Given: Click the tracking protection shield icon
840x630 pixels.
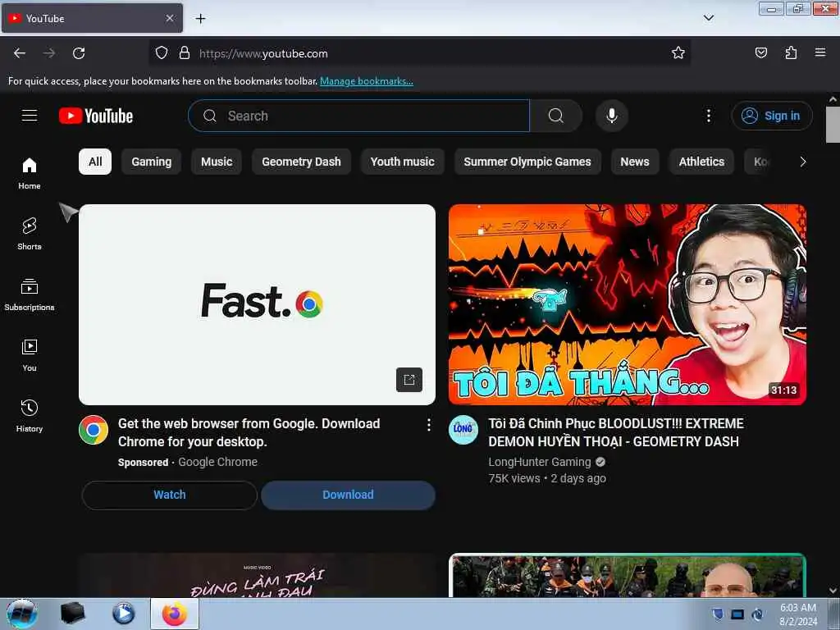Looking at the screenshot, I should [x=162, y=53].
